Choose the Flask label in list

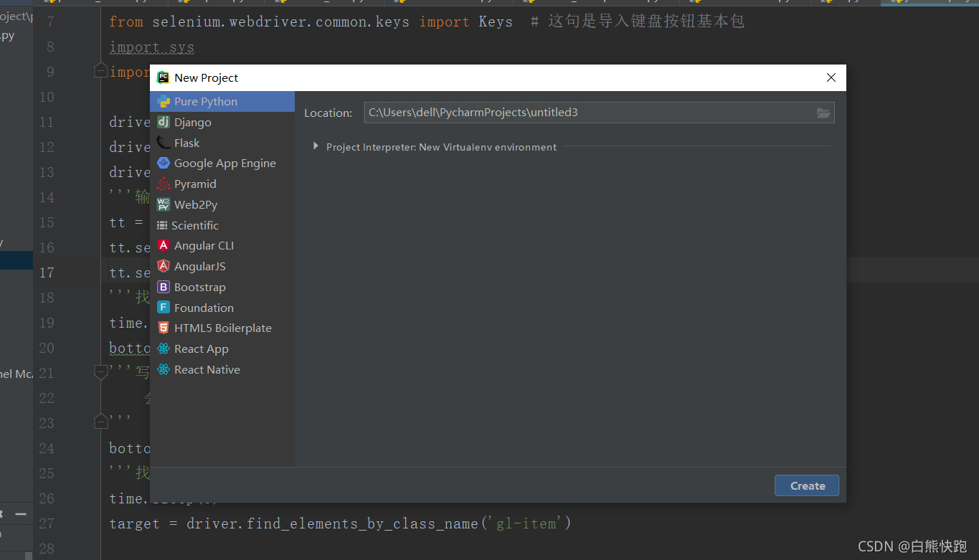187,143
